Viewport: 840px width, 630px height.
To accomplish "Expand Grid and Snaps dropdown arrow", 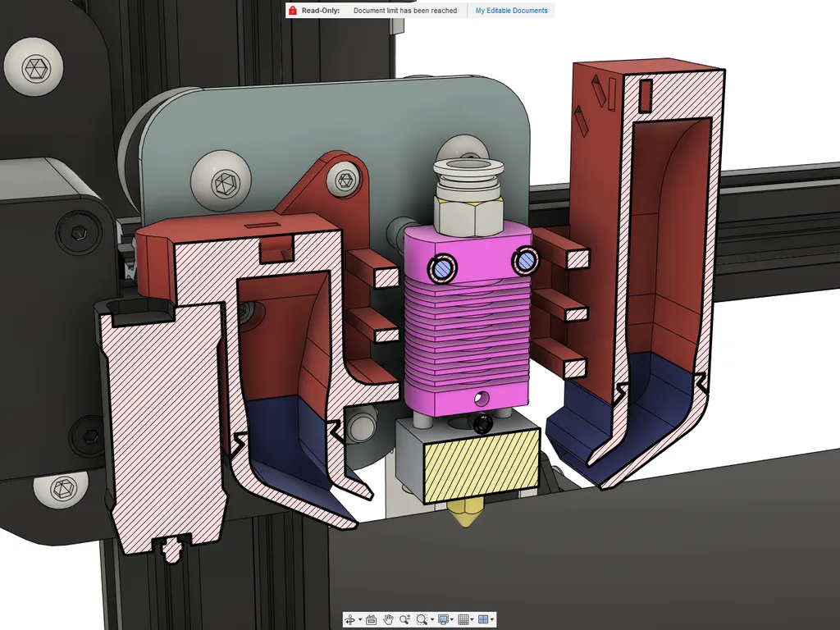I will point(472,620).
